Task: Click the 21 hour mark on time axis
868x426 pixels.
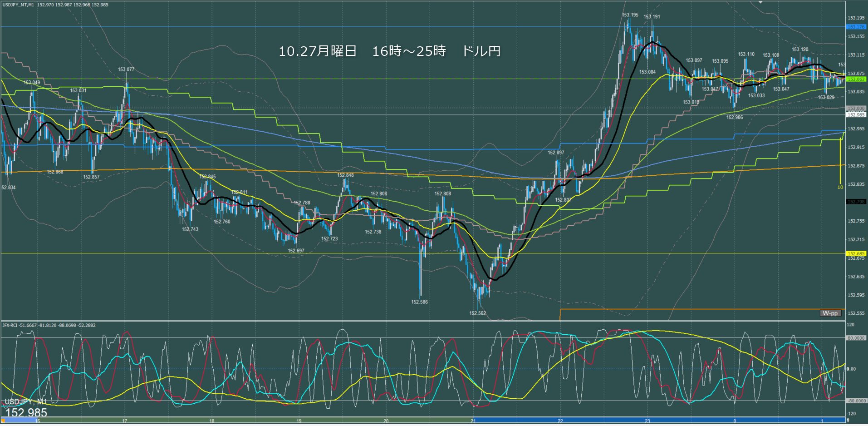Action: point(473,421)
